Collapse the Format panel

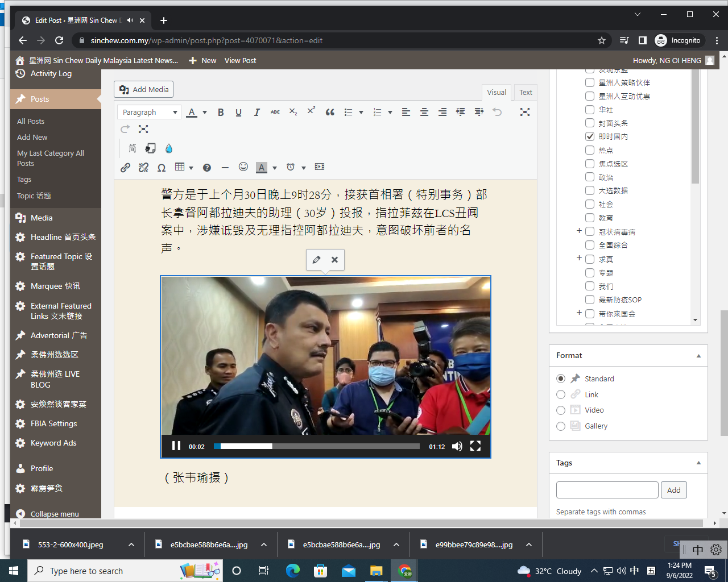(698, 356)
